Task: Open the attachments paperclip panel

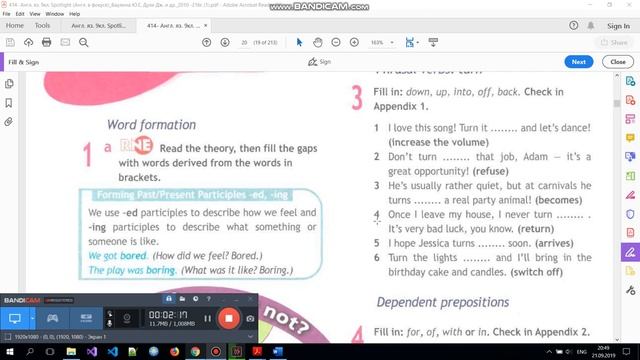Action: tap(9, 122)
